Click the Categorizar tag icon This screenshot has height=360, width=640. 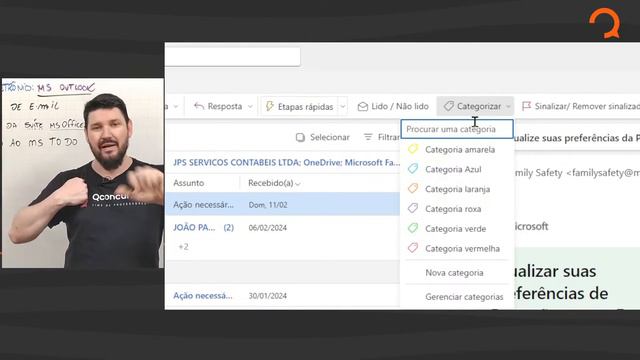click(x=449, y=106)
